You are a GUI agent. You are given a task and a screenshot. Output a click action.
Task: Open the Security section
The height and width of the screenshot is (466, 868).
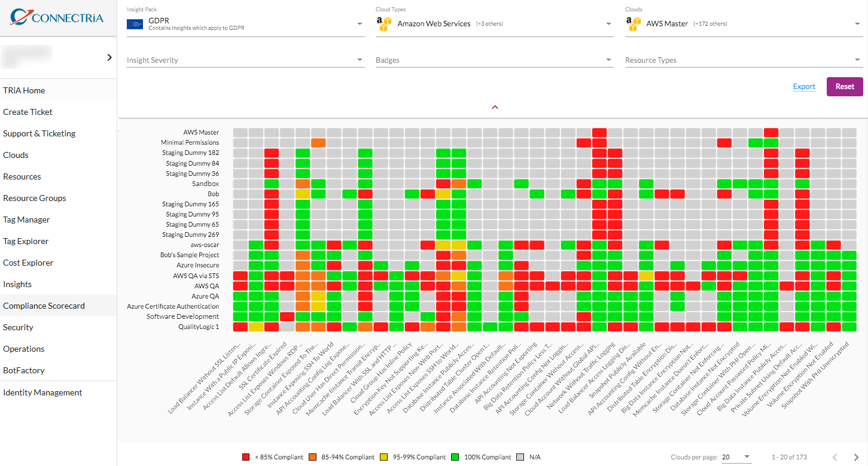click(x=59, y=327)
